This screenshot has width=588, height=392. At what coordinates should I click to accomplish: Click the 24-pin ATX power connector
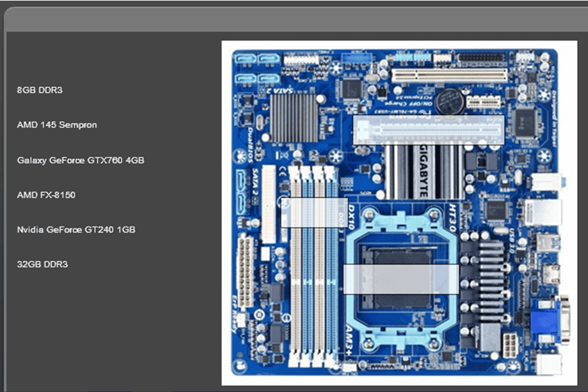coord(245,271)
